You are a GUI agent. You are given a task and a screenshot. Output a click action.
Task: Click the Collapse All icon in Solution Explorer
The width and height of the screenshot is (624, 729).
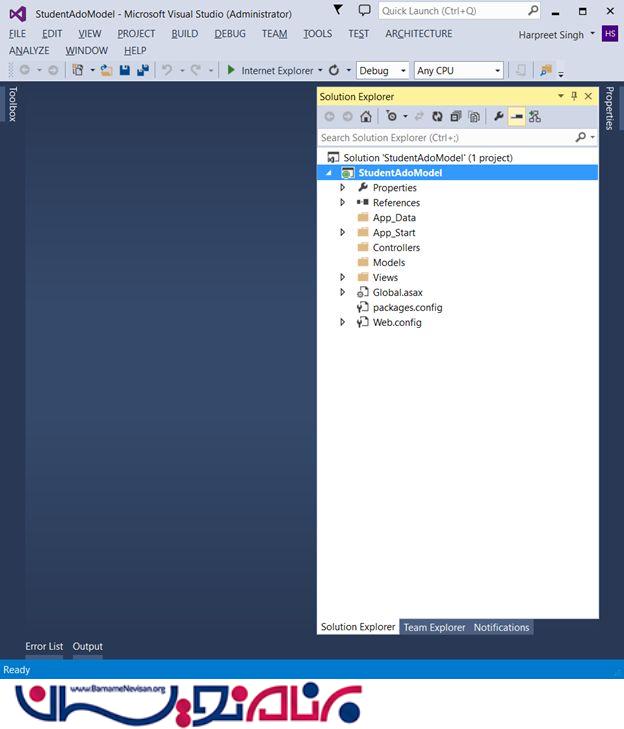[455, 117]
